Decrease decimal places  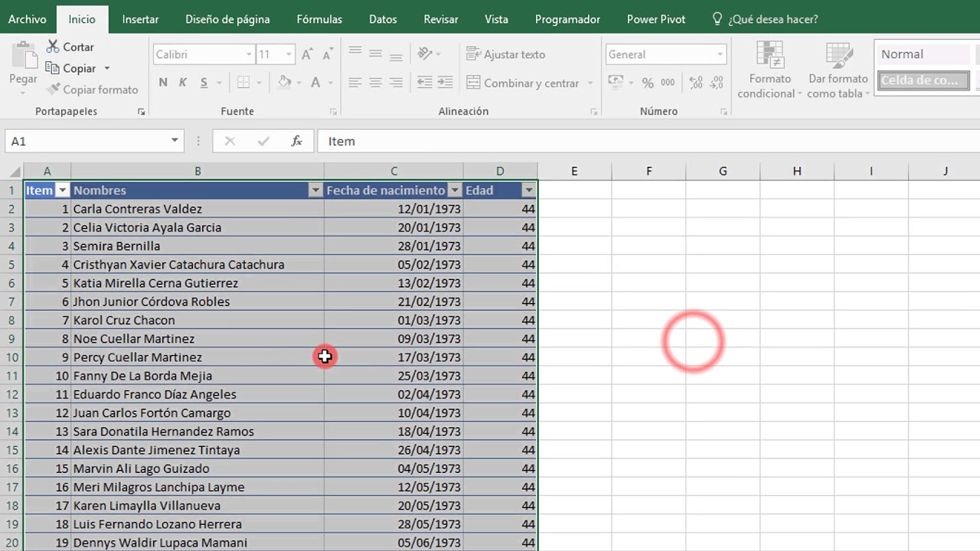[x=717, y=83]
